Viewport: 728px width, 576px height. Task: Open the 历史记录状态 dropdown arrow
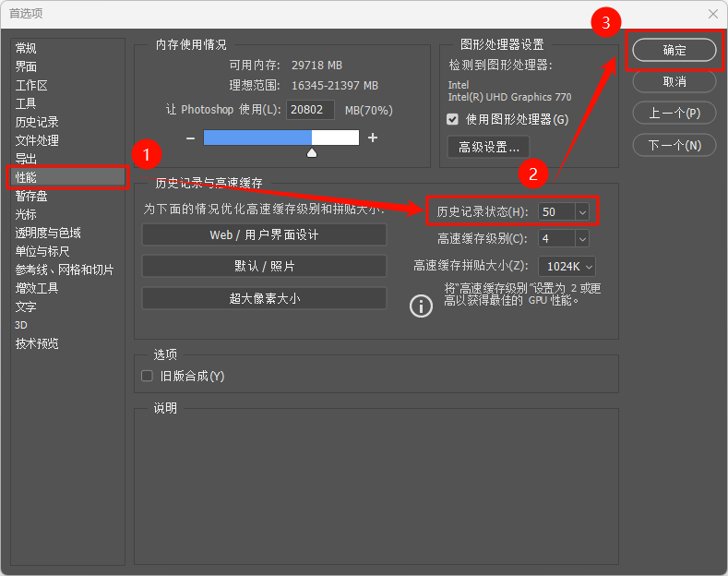(x=581, y=211)
